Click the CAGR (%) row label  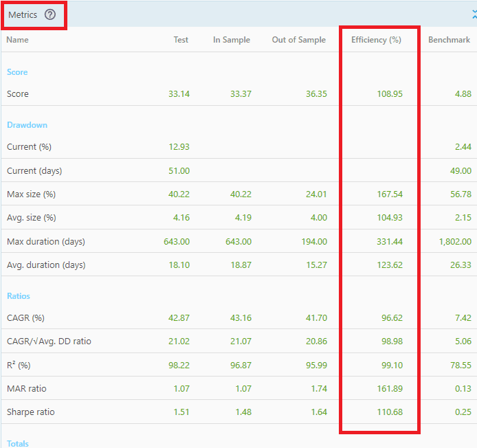(27, 318)
